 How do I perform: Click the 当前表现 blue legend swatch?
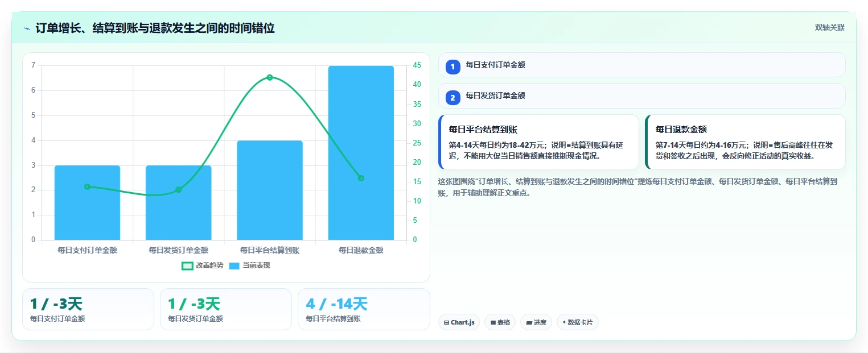tap(235, 265)
